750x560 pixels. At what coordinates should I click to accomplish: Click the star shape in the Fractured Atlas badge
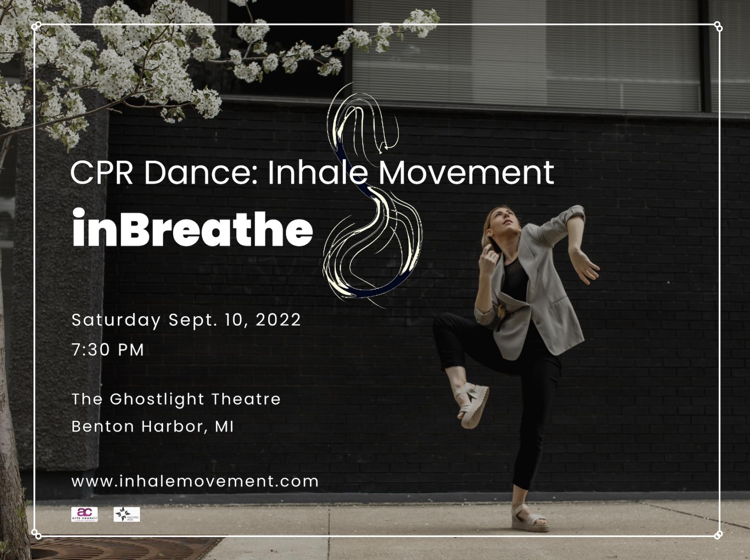(x=122, y=514)
